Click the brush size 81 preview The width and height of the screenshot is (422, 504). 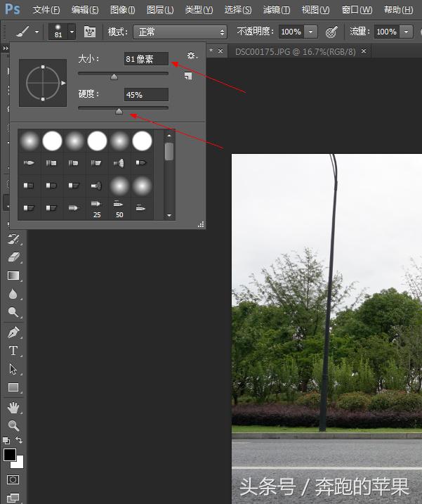58,32
